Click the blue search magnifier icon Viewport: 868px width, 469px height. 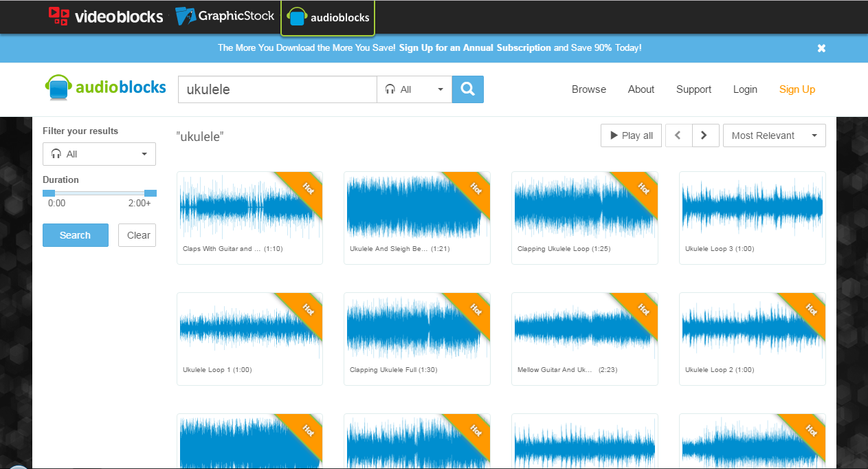coord(467,89)
